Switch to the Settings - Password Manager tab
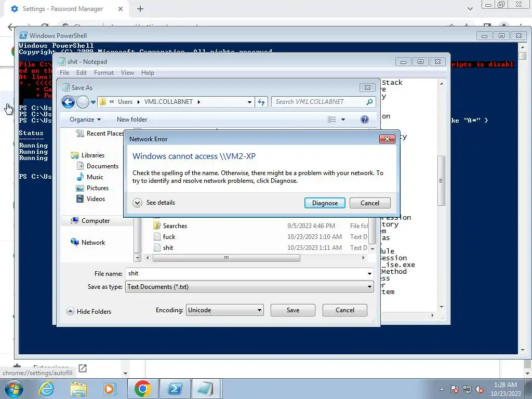The image size is (532, 399). pos(62,9)
